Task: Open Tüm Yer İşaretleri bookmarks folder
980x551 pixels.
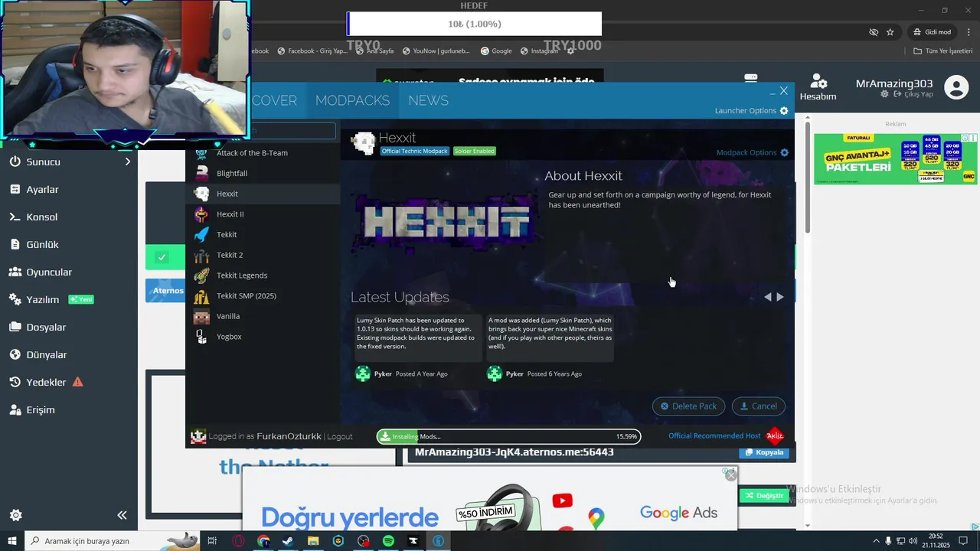Action: tap(943, 51)
